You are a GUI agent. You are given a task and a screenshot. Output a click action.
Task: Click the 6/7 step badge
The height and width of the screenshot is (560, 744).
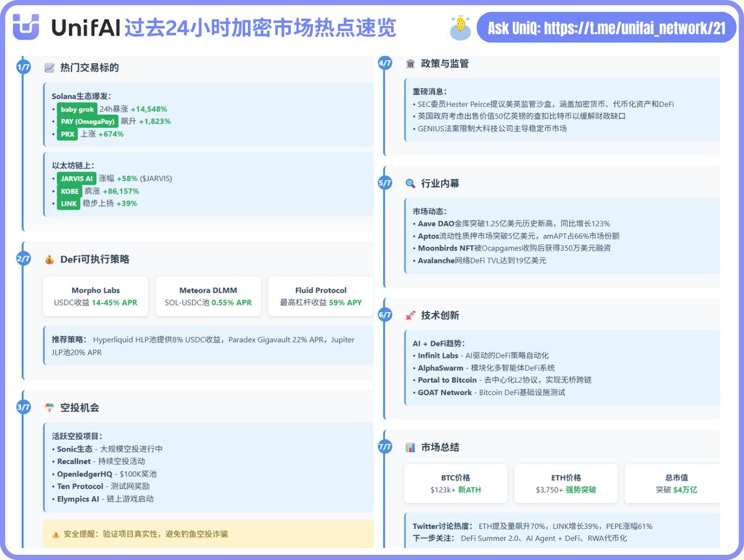tap(385, 315)
